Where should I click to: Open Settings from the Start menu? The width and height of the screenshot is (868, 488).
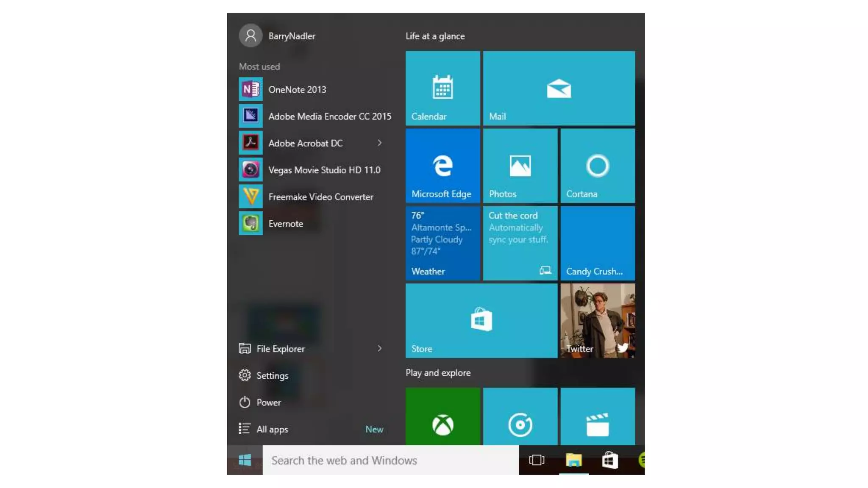(x=272, y=376)
